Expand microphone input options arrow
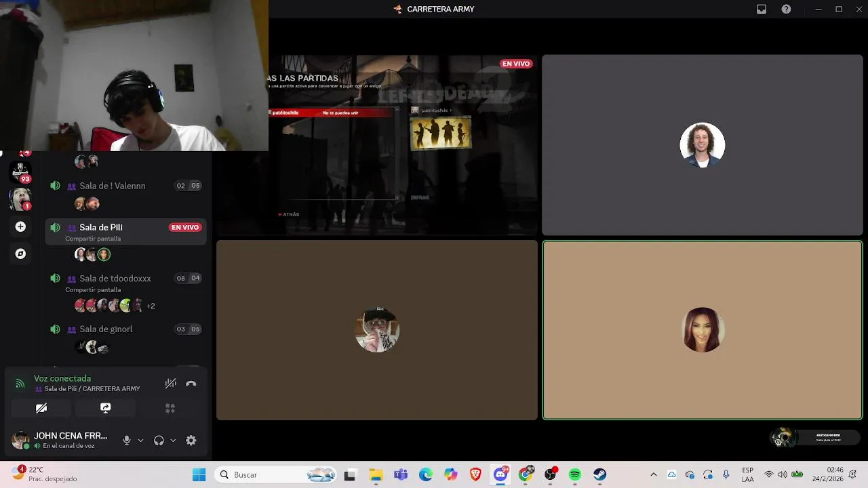Image resolution: width=868 pixels, height=488 pixels. 140,441
